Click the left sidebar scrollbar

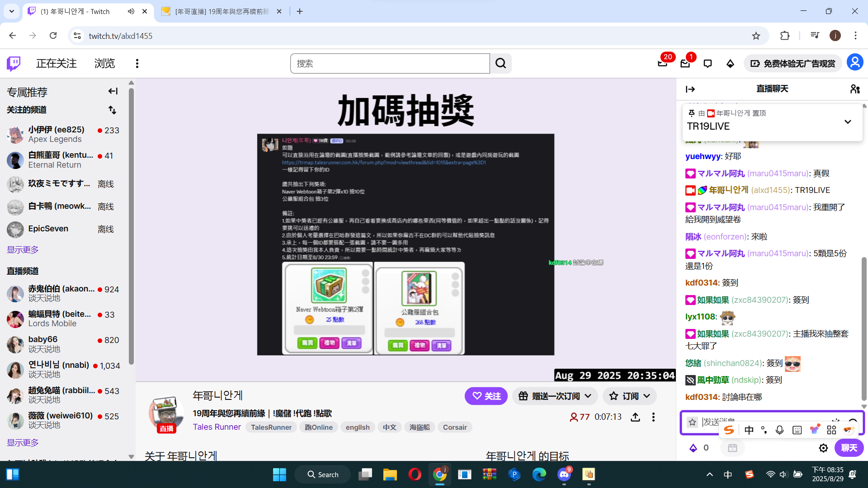[x=131, y=226]
